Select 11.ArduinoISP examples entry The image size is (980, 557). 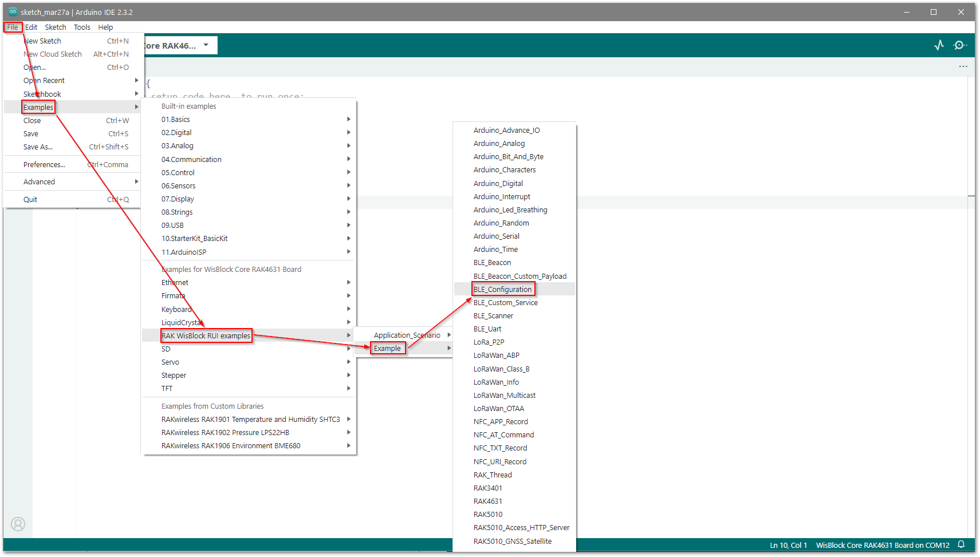(x=249, y=252)
